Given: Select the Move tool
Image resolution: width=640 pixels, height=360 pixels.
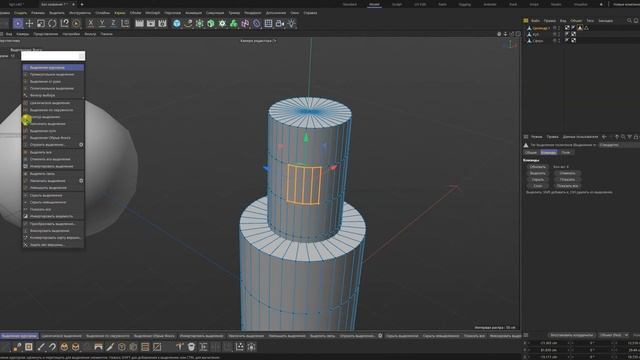Looking at the screenshot, I should (29, 24).
